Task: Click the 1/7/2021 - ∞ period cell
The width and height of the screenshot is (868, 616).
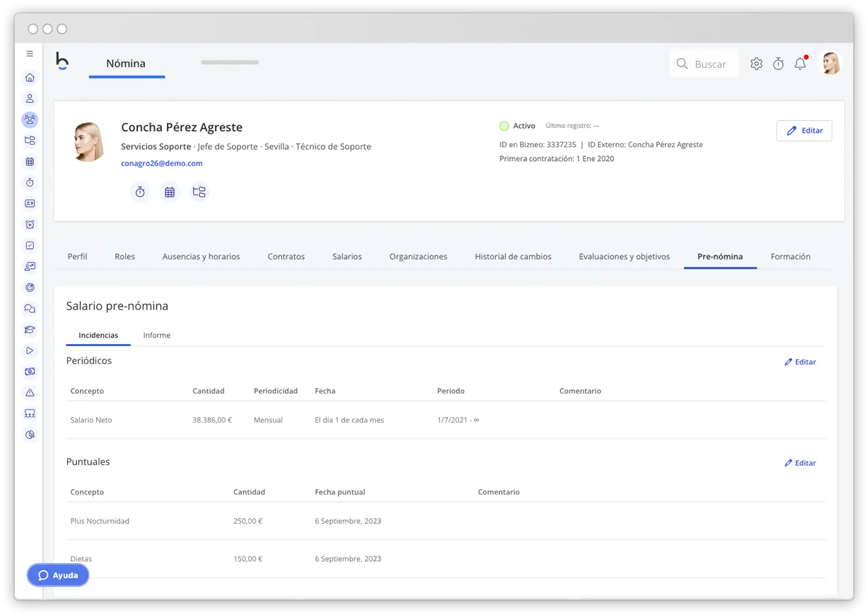Action: tap(458, 420)
